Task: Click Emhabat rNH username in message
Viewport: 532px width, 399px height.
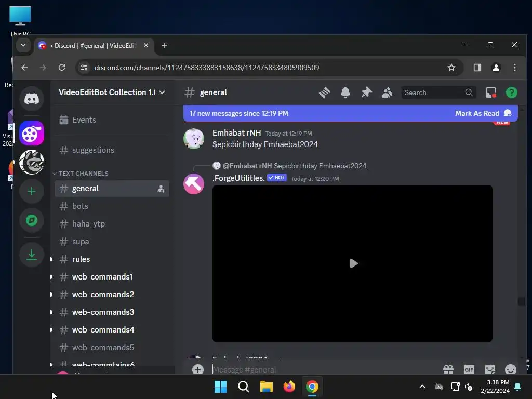Action: tap(236, 132)
